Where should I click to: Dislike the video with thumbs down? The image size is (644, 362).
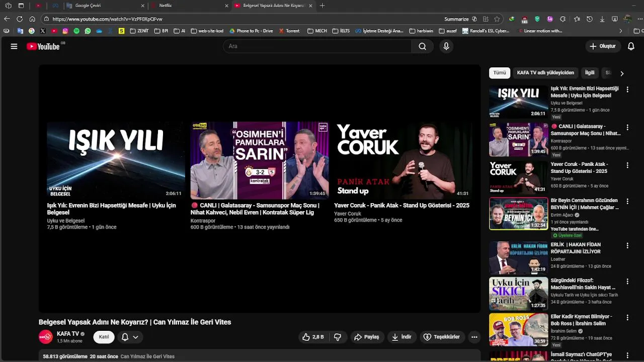click(x=338, y=337)
